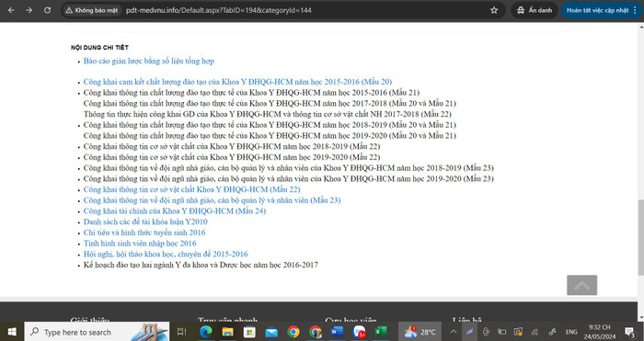Viewport: 644px width, 341px height.
Task: Open the 'Không bảo mật' site info warning
Action: (x=92, y=10)
